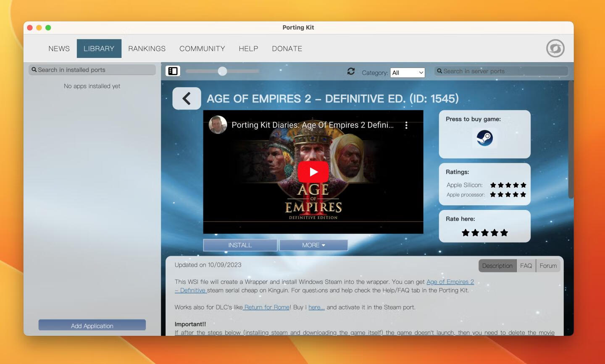
Task: Open the NEWS tab
Action: point(59,49)
